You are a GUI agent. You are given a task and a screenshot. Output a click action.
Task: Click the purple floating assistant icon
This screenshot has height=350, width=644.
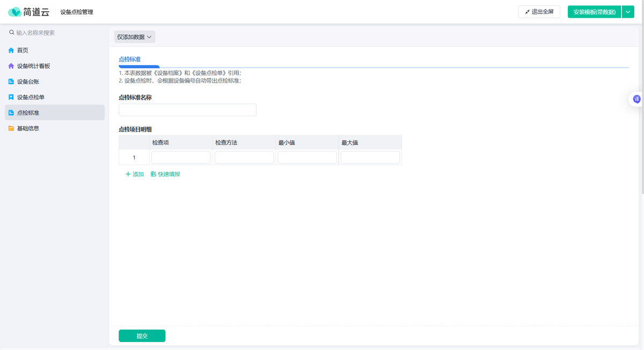tap(637, 99)
